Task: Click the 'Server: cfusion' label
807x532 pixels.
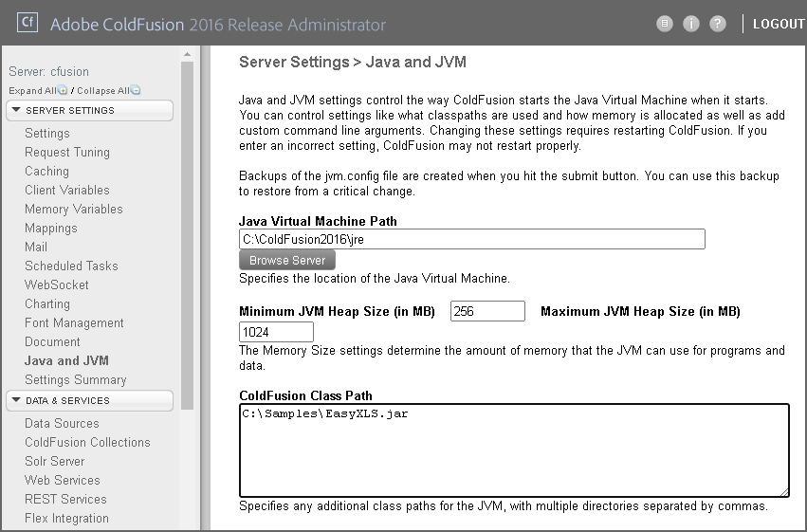Action: (x=49, y=71)
